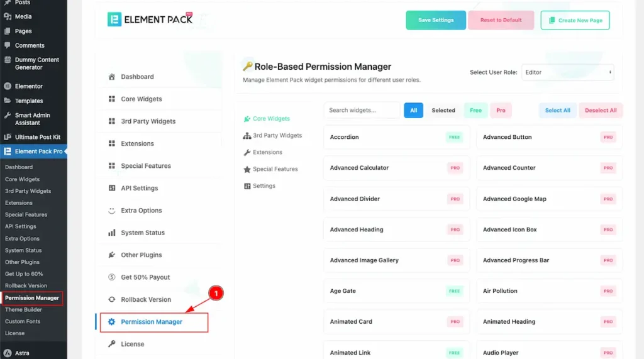The width and height of the screenshot is (644, 359).
Task: Switch to Extensions permission tab
Action: (263, 152)
